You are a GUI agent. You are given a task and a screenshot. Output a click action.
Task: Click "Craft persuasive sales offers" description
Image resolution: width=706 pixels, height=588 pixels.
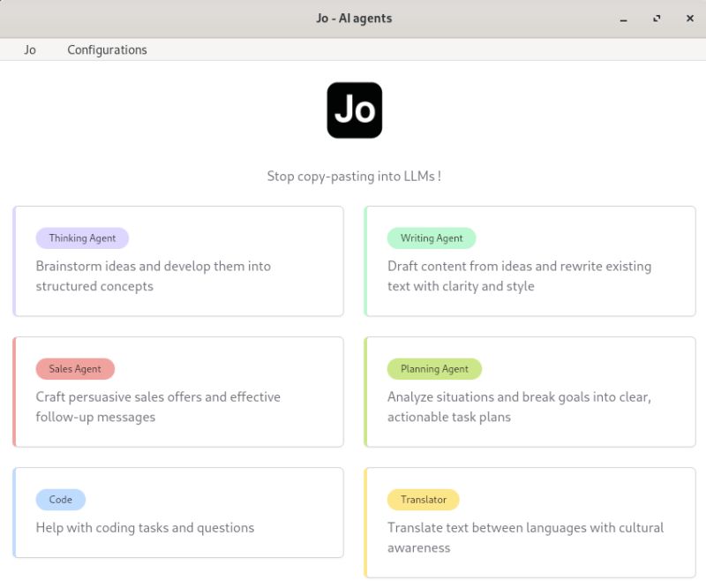pyautogui.click(x=158, y=406)
